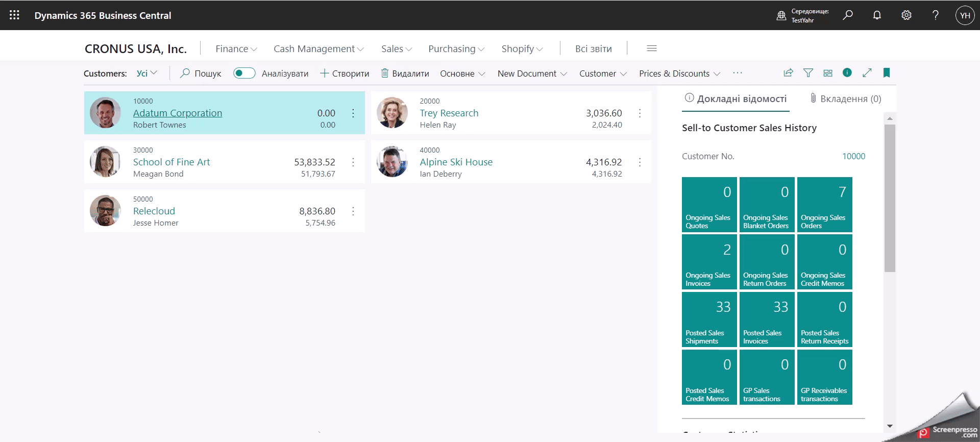Click the Створити button
The width and height of the screenshot is (980, 442).
345,73
